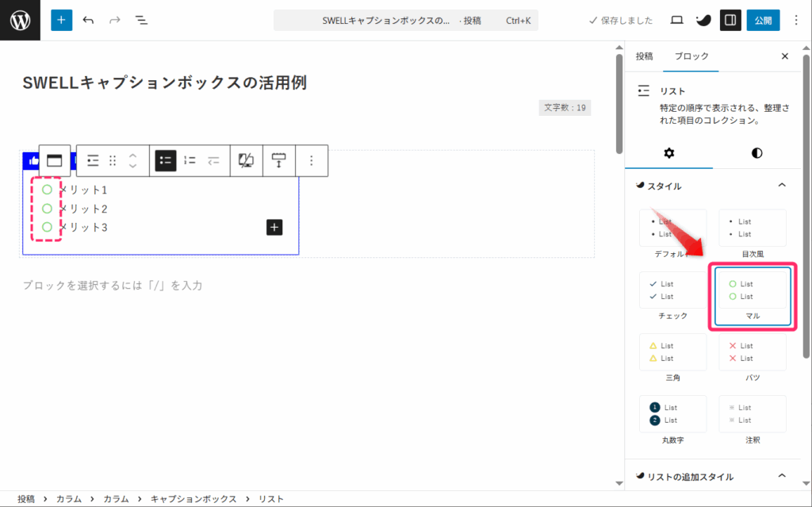The width and height of the screenshot is (812, 507).
Task: Collapse the リストの追加スタイル section
Action: [x=782, y=476]
